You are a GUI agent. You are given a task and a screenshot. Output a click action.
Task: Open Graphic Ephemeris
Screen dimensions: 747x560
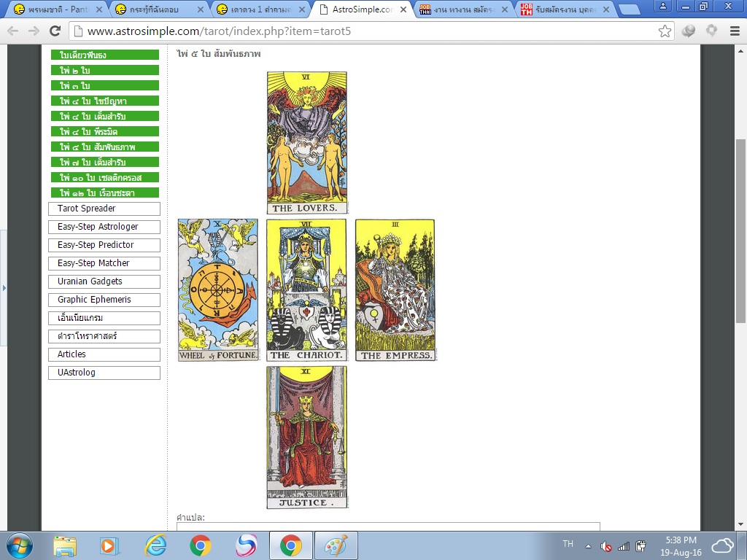pyautogui.click(x=104, y=300)
